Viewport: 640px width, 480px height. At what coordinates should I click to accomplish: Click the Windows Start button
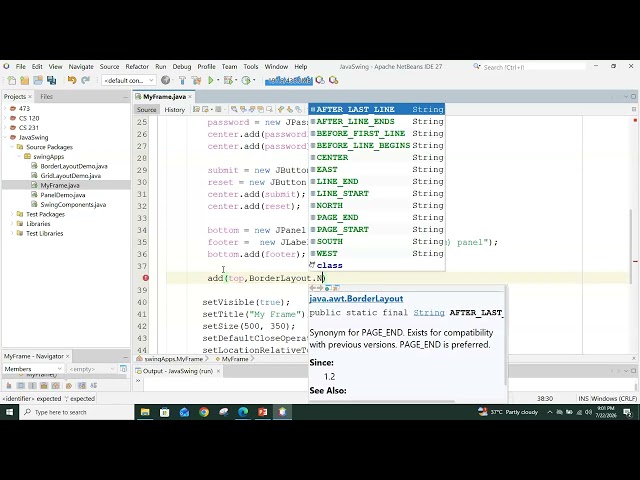pos(9,412)
